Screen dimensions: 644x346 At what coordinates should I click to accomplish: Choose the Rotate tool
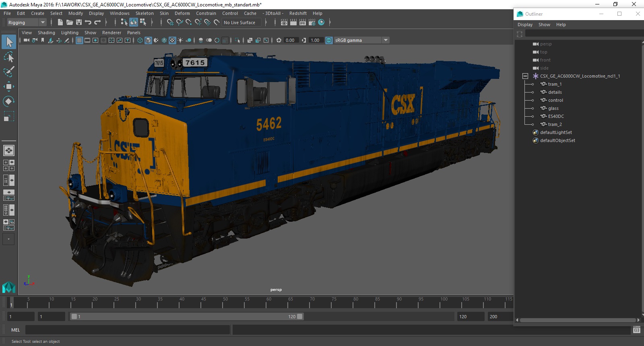coord(9,101)
